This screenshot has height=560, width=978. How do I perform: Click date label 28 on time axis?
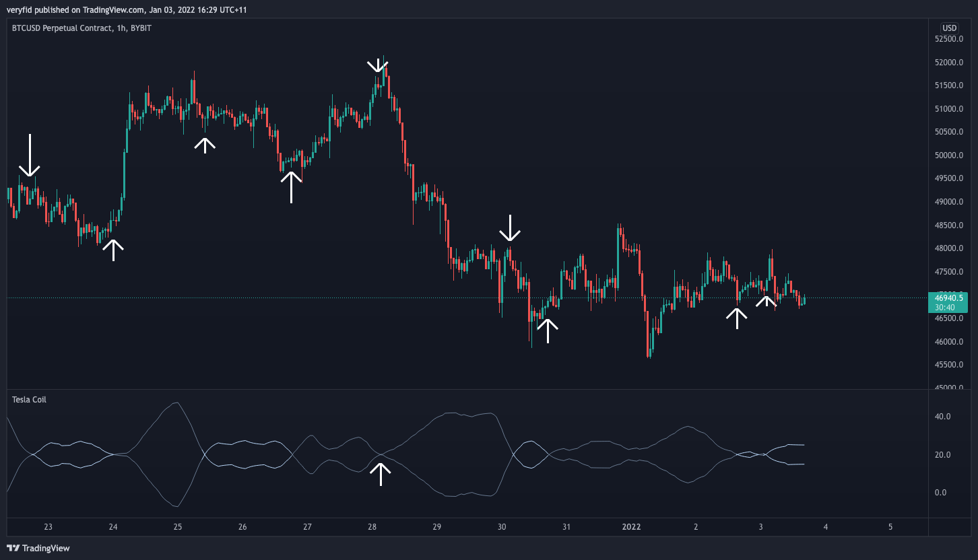point(372,527)
